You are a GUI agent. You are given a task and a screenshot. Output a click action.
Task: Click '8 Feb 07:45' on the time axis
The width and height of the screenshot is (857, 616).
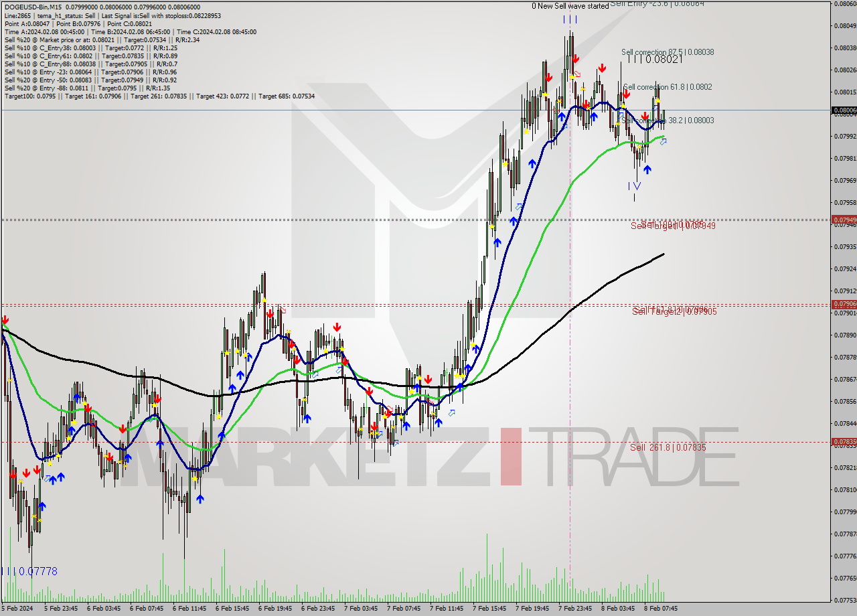point(661,609)
